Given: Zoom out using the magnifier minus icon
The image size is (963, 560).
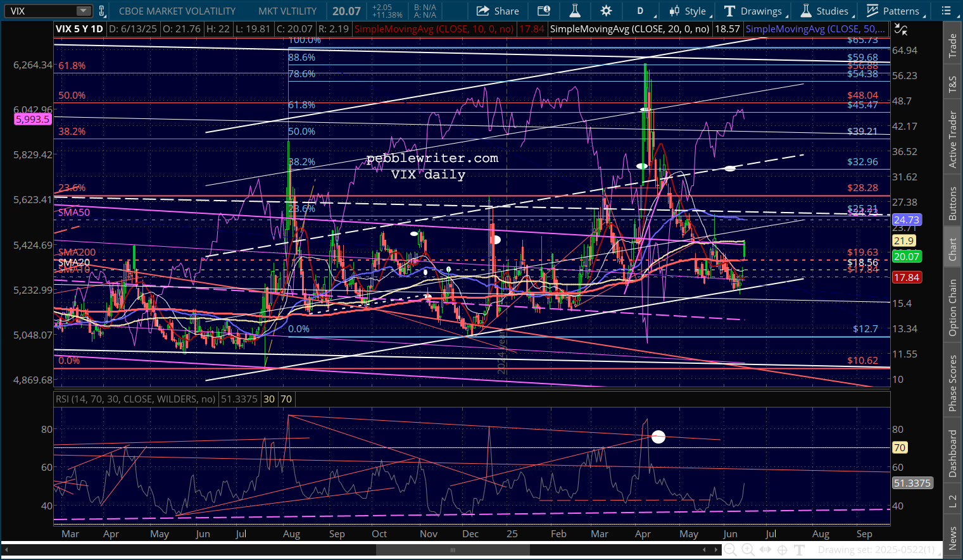Looking at the screenshot, I should click(x=730, y=550).
